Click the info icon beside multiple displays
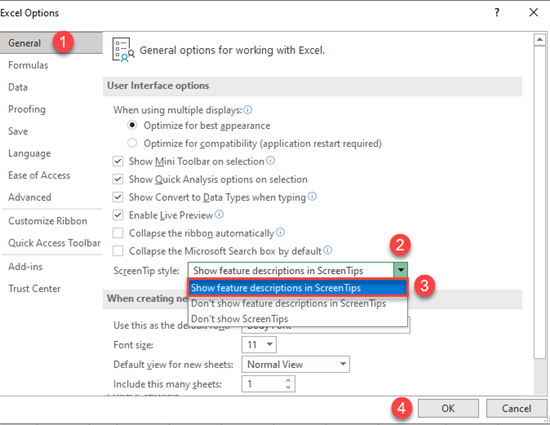Image resolution: width=550 pixels, height=425 pixels. (x=248, y=110)
